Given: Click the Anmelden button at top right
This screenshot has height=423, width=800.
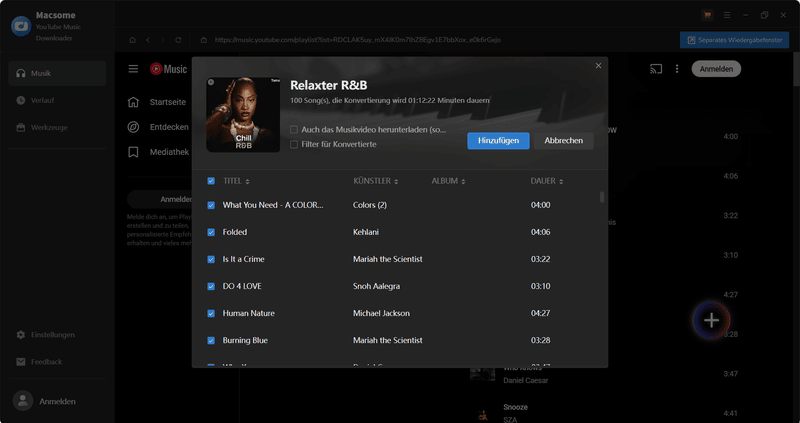Looking at the screenshot, I should [x=716, y=69].
